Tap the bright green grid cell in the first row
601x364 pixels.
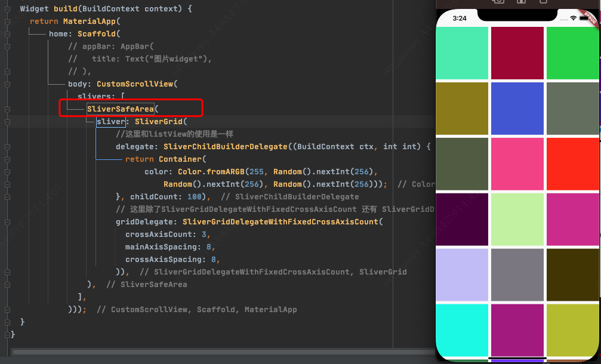tap(572, 53)
